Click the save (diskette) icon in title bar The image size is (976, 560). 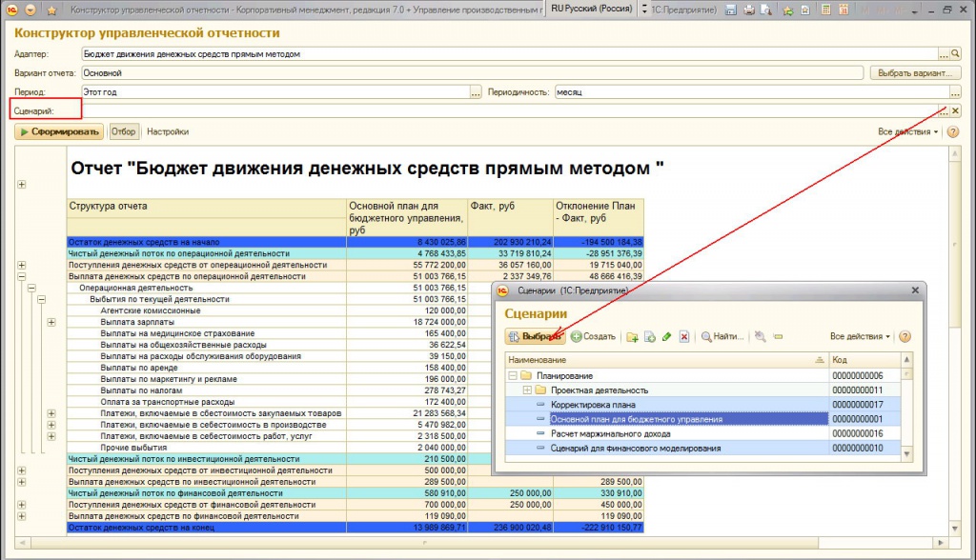pyautogui.click(x=731, y=10)
